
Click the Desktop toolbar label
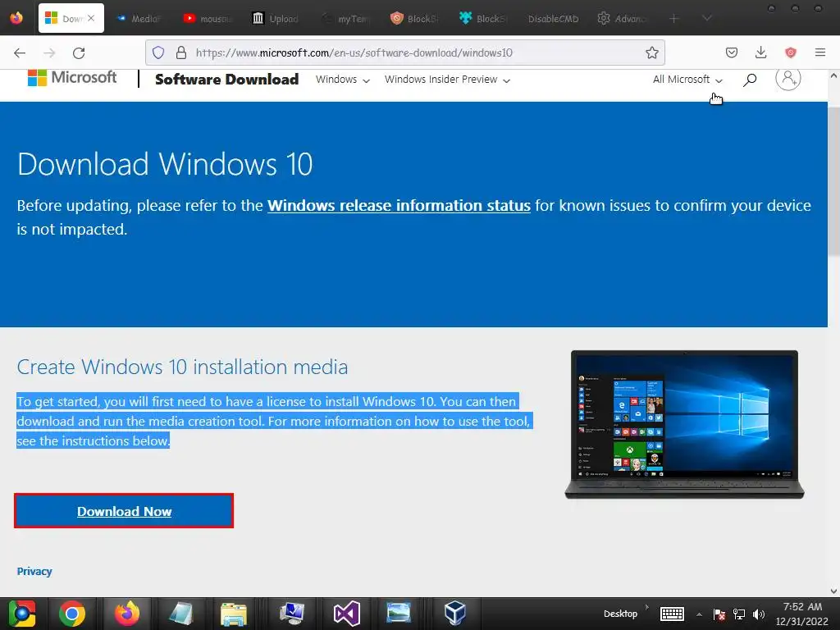click(x=620, y=614)
